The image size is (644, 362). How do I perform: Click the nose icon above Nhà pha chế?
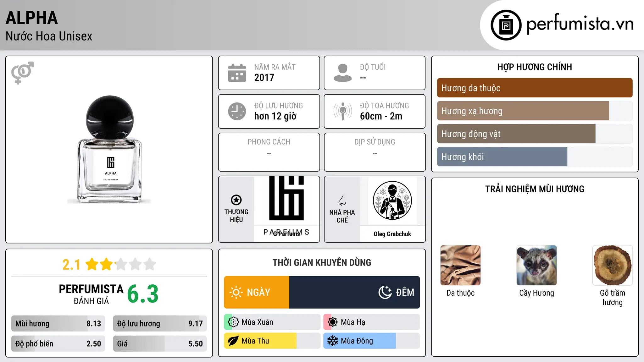pyautogui.click(x=342, y=200)
